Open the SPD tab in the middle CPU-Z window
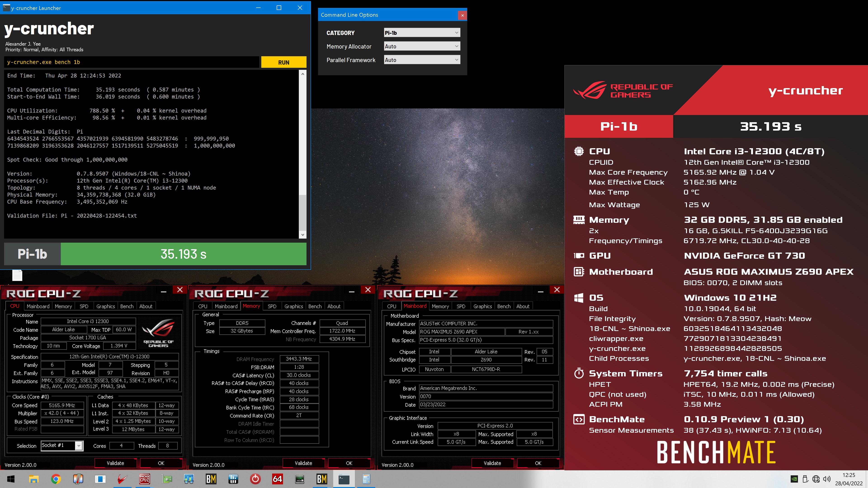The image size is (868, 488). click(272, 306)
